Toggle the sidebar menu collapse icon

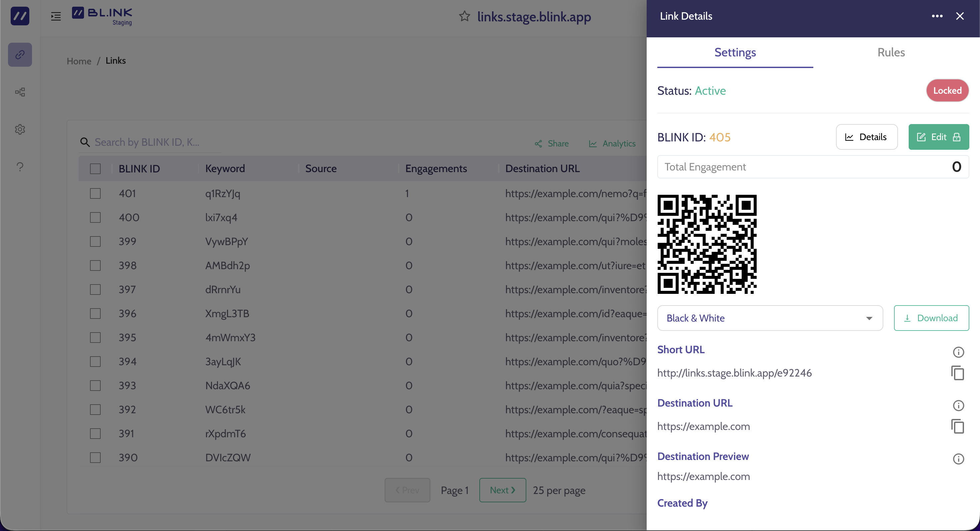(56, 16)
